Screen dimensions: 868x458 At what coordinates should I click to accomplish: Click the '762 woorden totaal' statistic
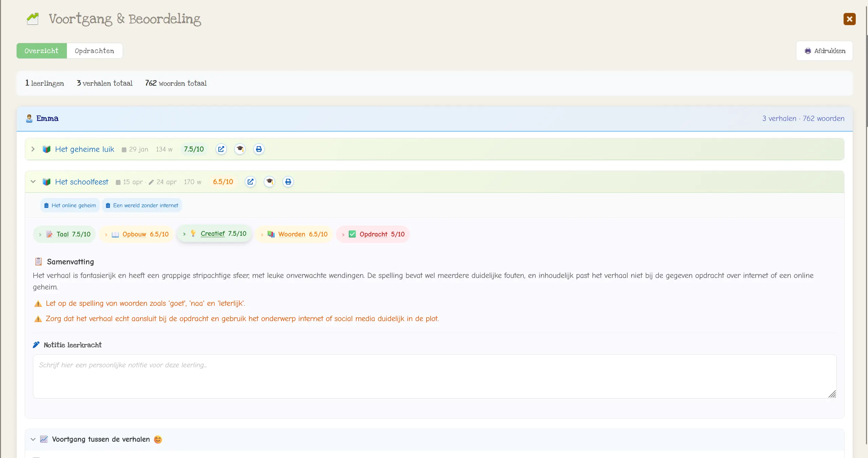pos(176,83)
